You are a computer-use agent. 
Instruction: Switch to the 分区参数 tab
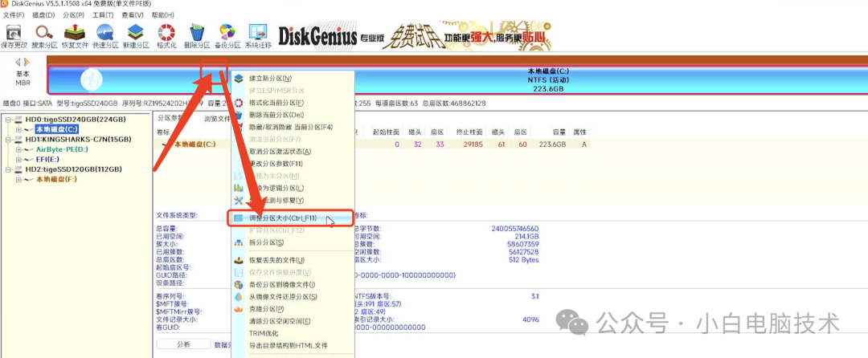pyautogui.click(x=170, y=118)
